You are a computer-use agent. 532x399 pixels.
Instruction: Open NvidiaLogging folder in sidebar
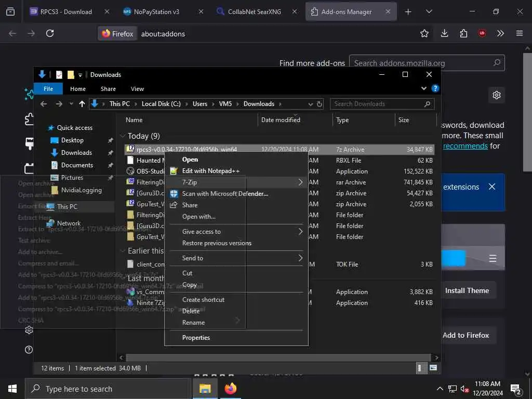point(81,190)
